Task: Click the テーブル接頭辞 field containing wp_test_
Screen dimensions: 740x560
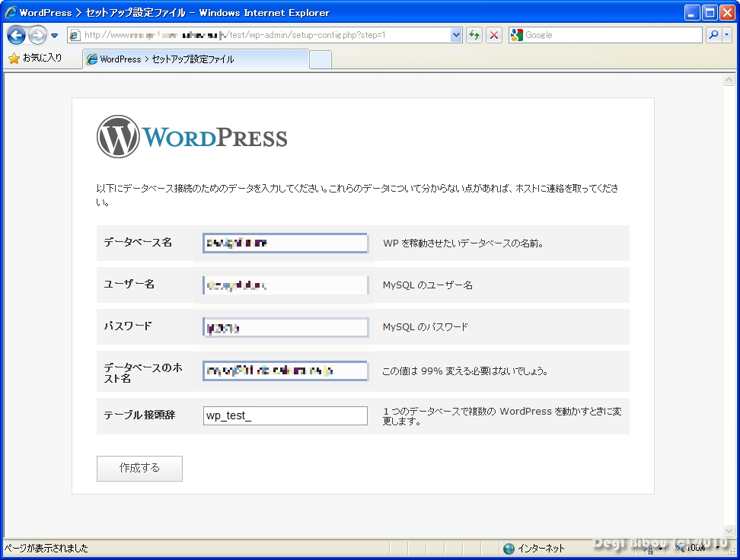Action: (x=285, y=415)
